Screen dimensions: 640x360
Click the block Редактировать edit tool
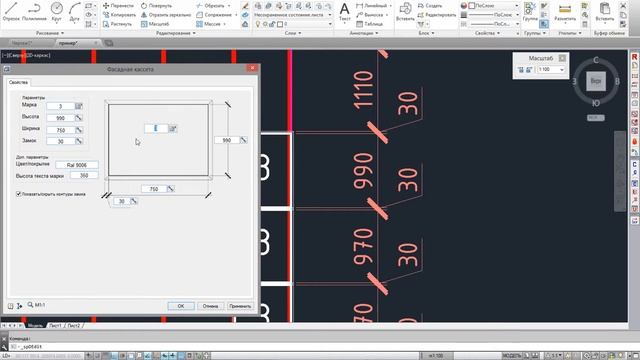[436, 15]
